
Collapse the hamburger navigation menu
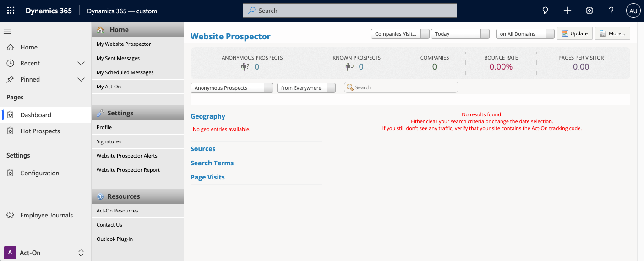coord(7,32)
